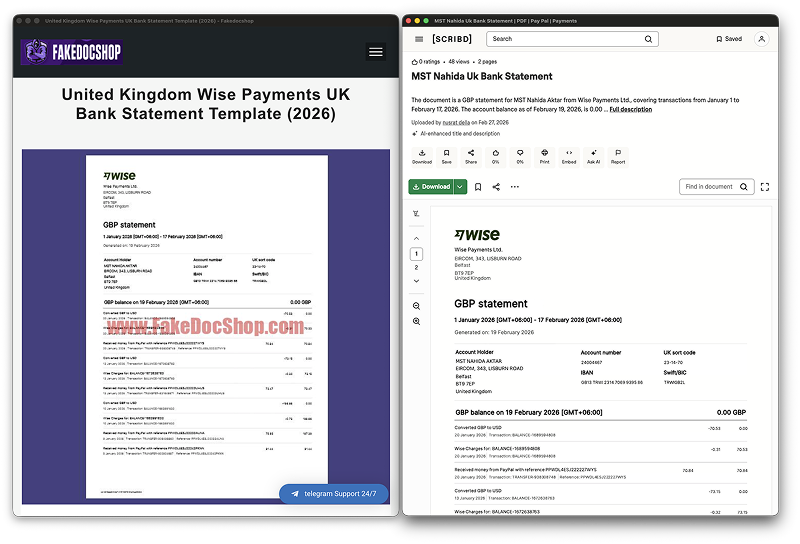Viewport: 800px width, 544px height.
Task: Click the Fakedocshop logo
Action: click(x=71, y=52)
